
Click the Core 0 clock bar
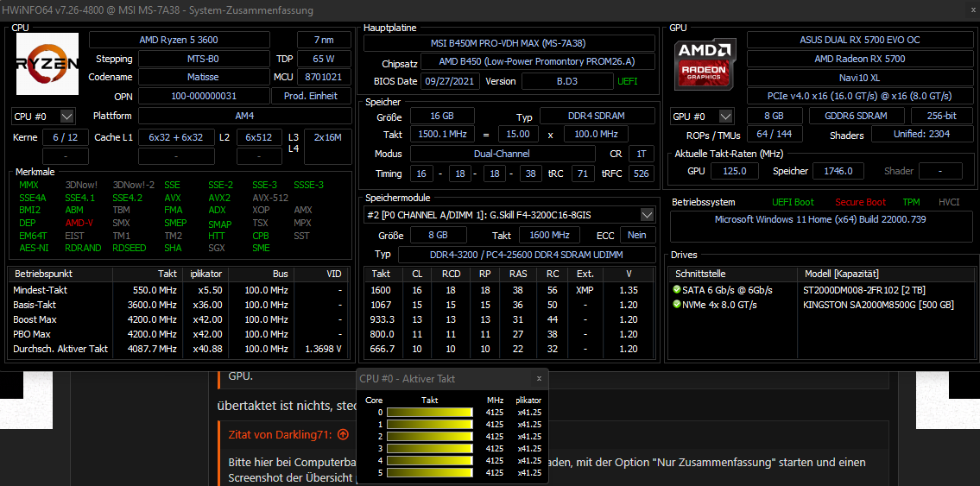430,413
